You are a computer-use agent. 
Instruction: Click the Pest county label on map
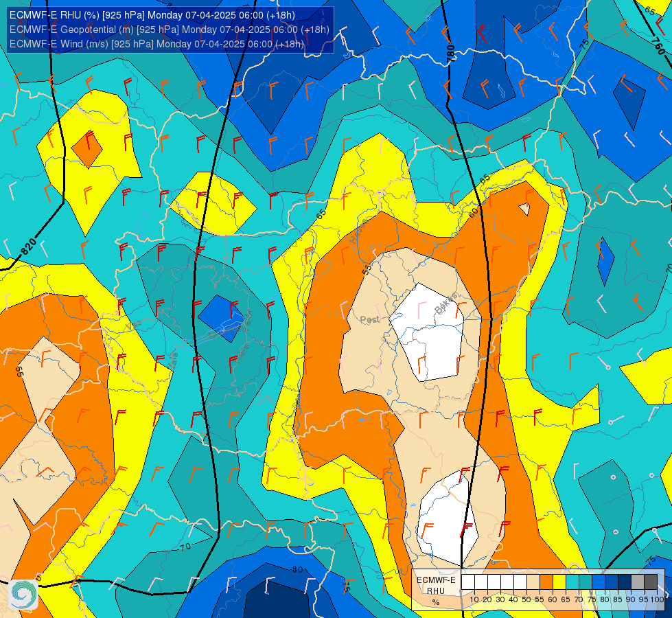point(369,319)
